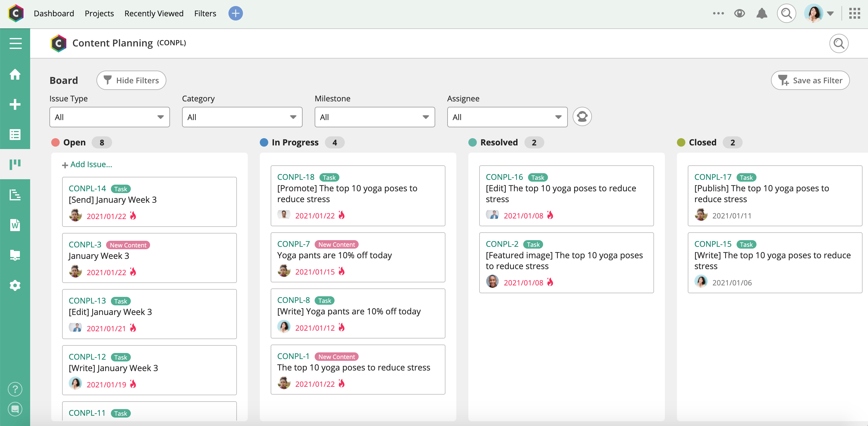This screenshot has height=426, width=868.
Task: Click the blue plus create button
Action: [x=235, y=14]
